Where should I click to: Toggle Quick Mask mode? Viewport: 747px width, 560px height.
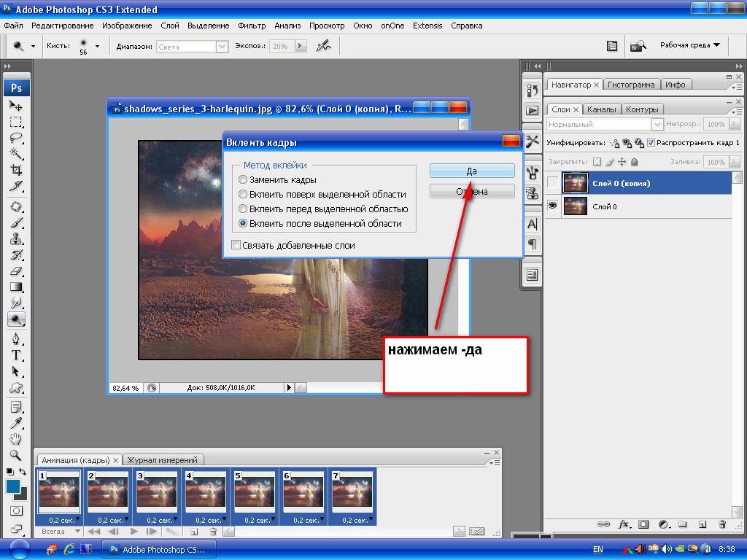point(16,511)
